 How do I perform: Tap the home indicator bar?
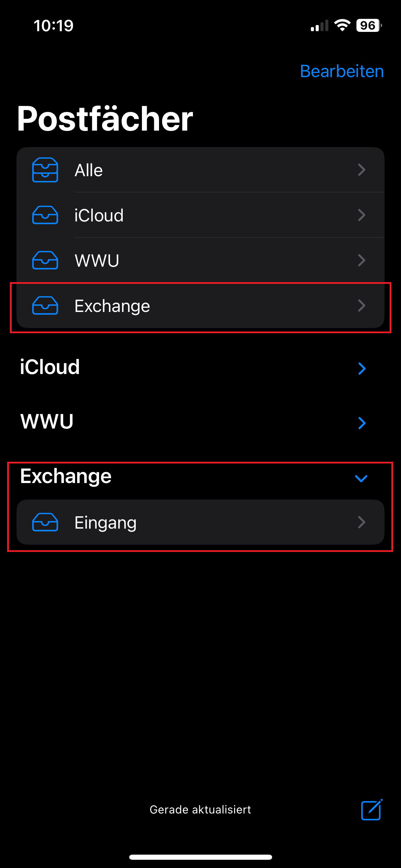(200, 857)
